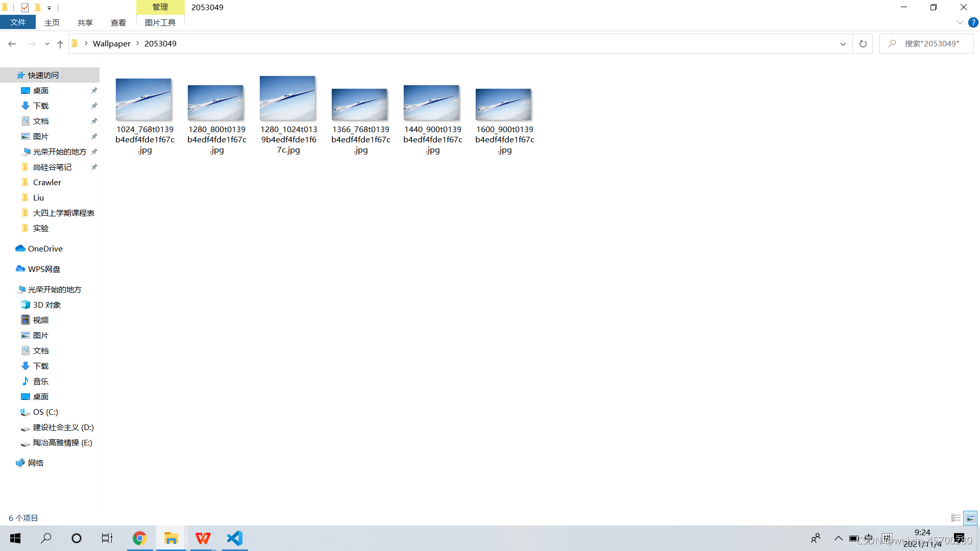This screenshot has height=551, width=980.
Task: Click File Explorer taskbar icon
Action: coord(171,538)
